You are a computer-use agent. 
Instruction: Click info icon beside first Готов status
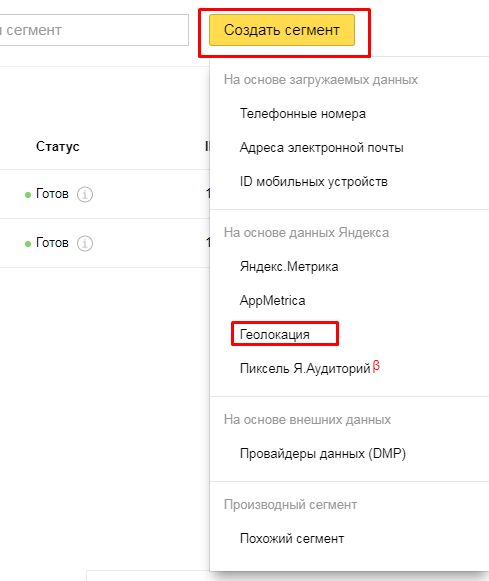pyautogui.click(x=85, y=194)
